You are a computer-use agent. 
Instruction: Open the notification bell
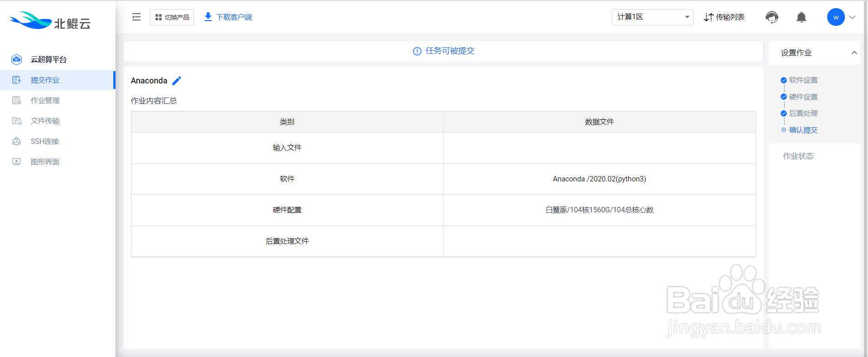pos(801,17)
